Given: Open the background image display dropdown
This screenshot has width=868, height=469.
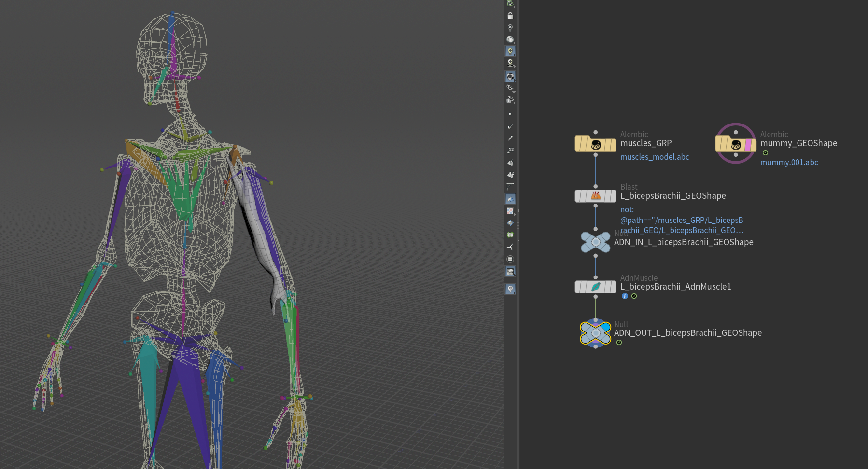Looking at the screenshot, I should [510, 272].
